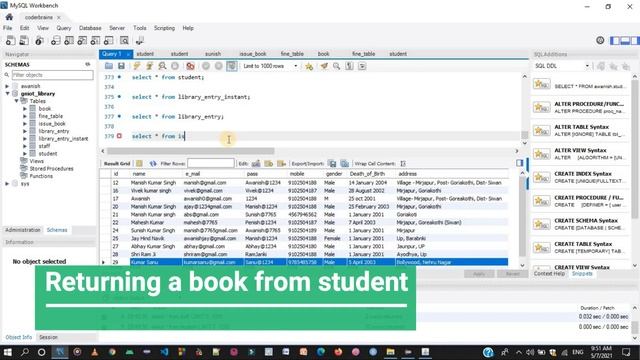Switch to the issue_book tab
Image resolution: width=640 pixels, height=360 pixels.
[x=253, y=54]
